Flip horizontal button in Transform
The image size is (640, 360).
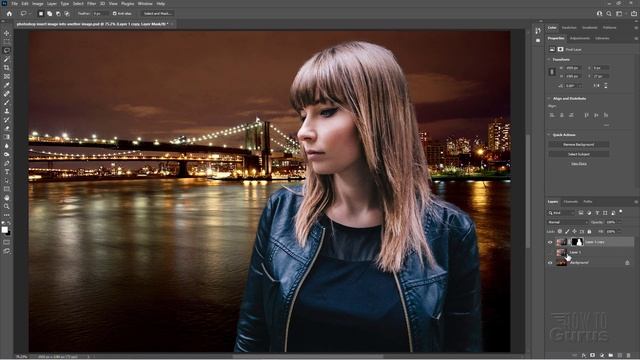(x=597, y=86)
